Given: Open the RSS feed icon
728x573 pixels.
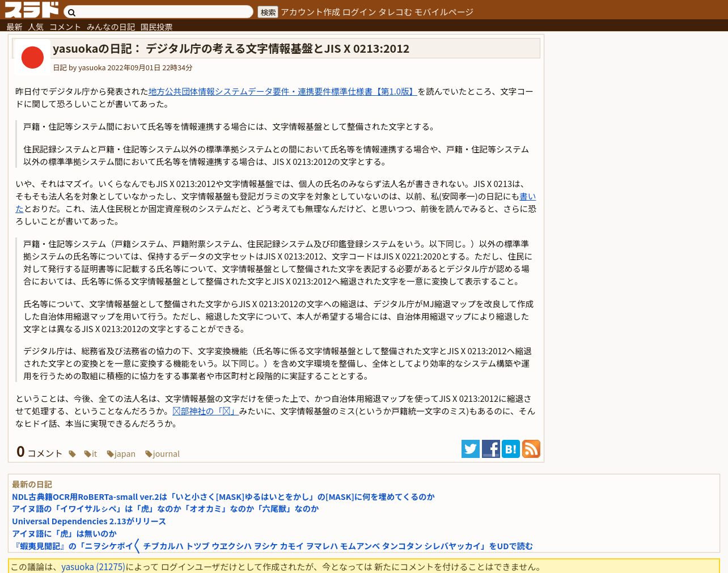Looking at the screenshot, I should pos(531,449).
